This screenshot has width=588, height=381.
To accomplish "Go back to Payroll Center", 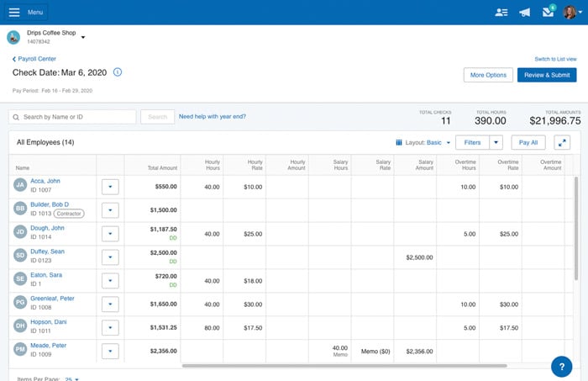I will click(x=34, y=59).
